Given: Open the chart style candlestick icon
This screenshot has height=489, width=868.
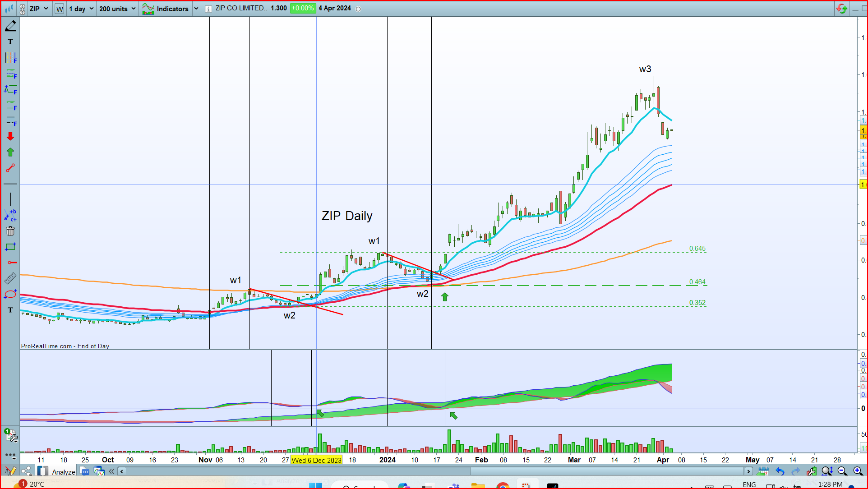Looking at the screenshot, I should click(9, 9).
